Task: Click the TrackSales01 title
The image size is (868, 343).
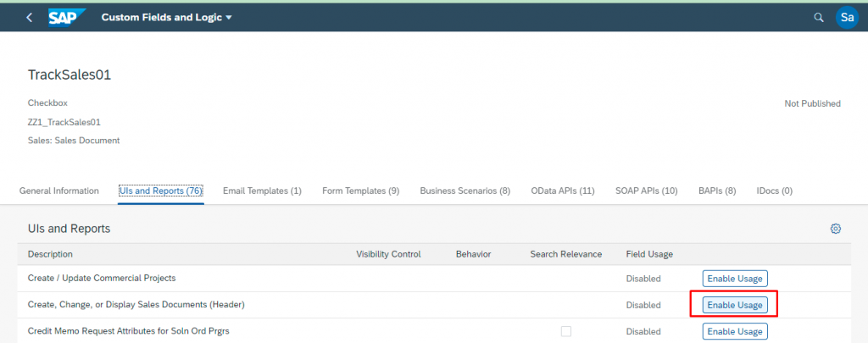Action: tap(70, 75)
